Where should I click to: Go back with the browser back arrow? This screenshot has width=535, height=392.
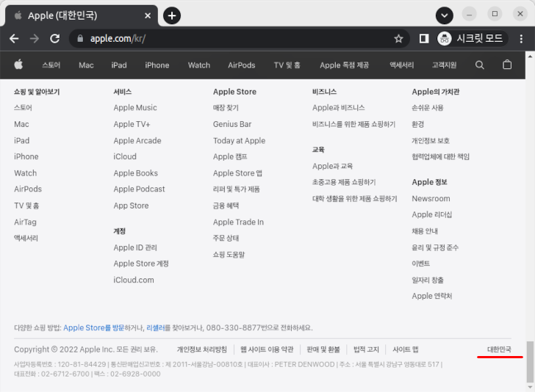[14, 38]
